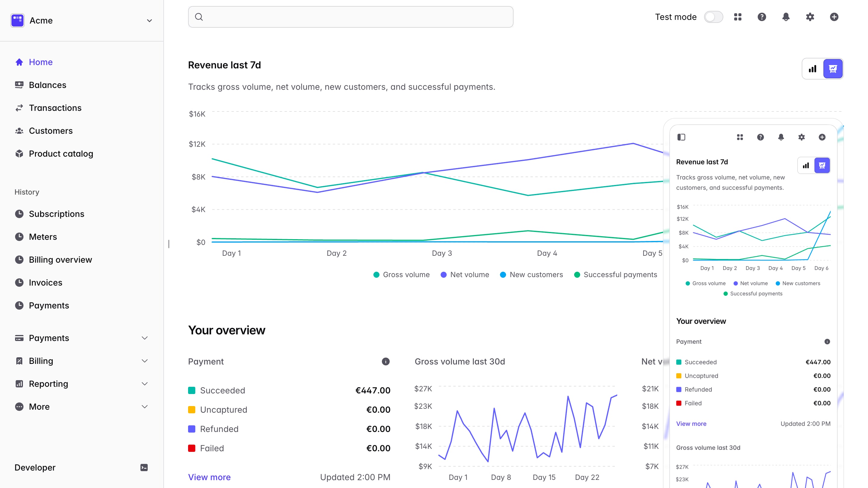The height and width of the screenshot is (488, 868).
Task: Open Product catalog page
Action: click(61, 154)
